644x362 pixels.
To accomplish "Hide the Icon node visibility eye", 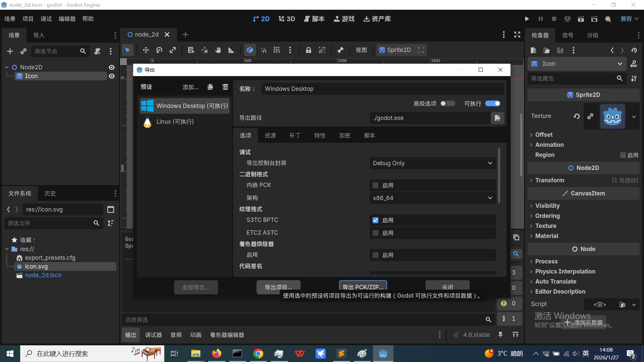I will point(112,76).
